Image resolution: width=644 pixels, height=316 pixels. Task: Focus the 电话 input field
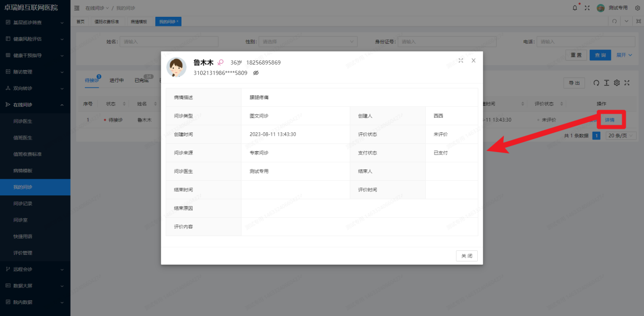pyautogui.click(x=586, y=42)
